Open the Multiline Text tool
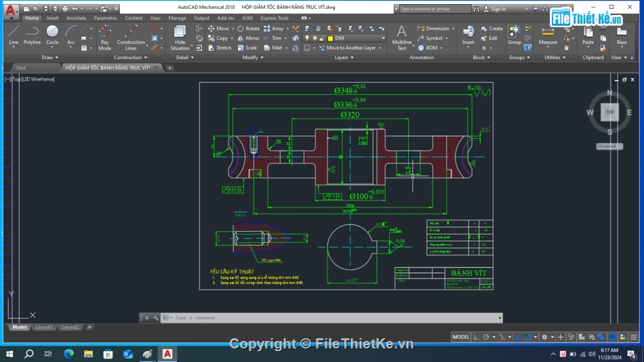Viewport: 644px width, 362px height. pos(402,37)
